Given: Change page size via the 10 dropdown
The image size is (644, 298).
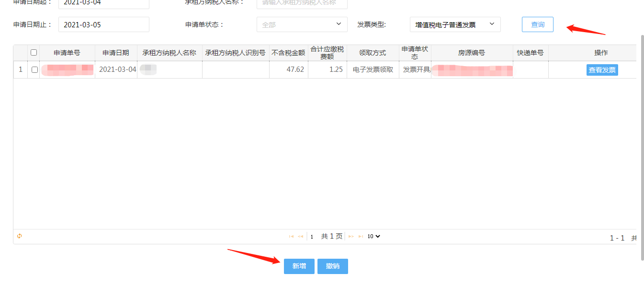Looking at the screenshot, I should coord(374,236).
